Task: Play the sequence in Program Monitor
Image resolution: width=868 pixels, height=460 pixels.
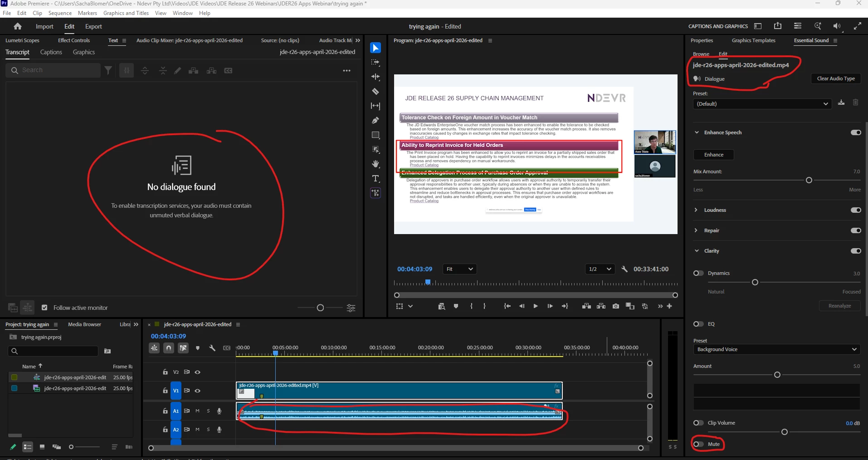Action: pyautogui.click(x=536, y=306)
